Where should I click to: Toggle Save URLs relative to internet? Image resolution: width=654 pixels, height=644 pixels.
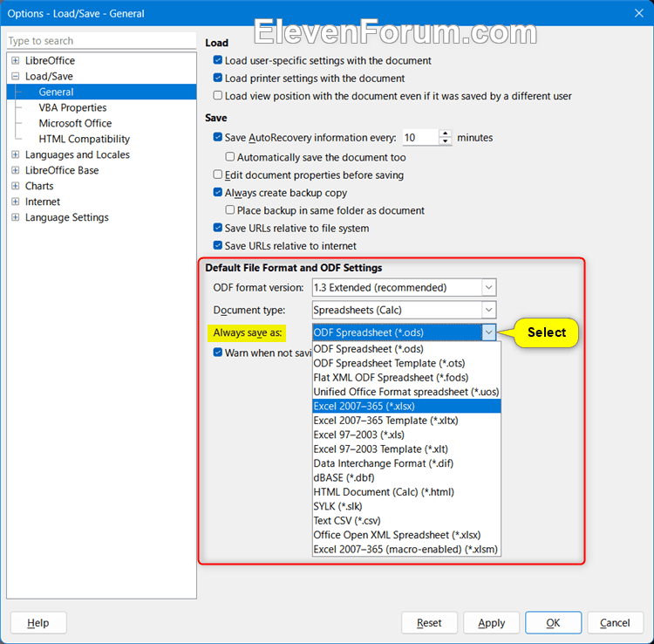(x=218, y=245)
